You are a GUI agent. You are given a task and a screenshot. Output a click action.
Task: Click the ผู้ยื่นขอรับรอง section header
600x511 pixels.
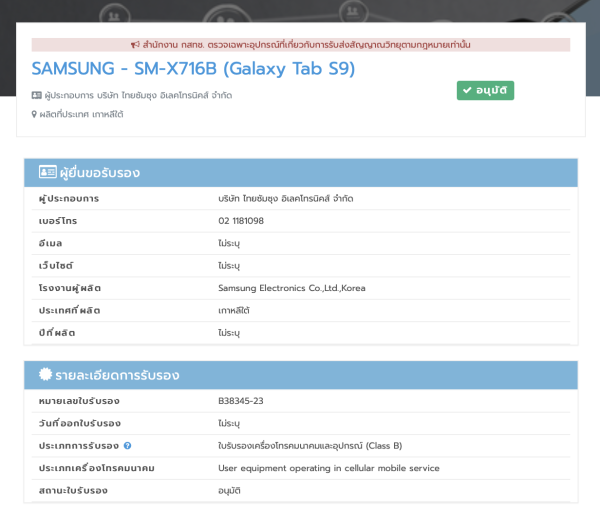click(x=301, y=173)
